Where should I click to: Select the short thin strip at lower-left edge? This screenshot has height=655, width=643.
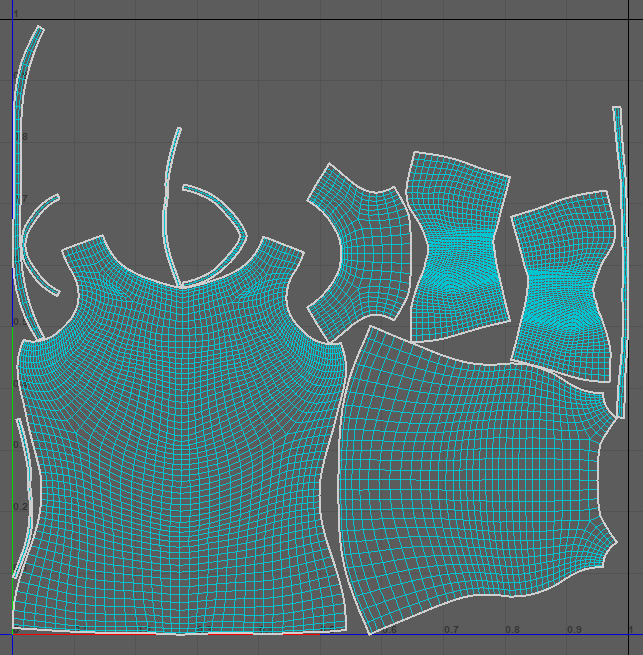[x=22, y=480]
